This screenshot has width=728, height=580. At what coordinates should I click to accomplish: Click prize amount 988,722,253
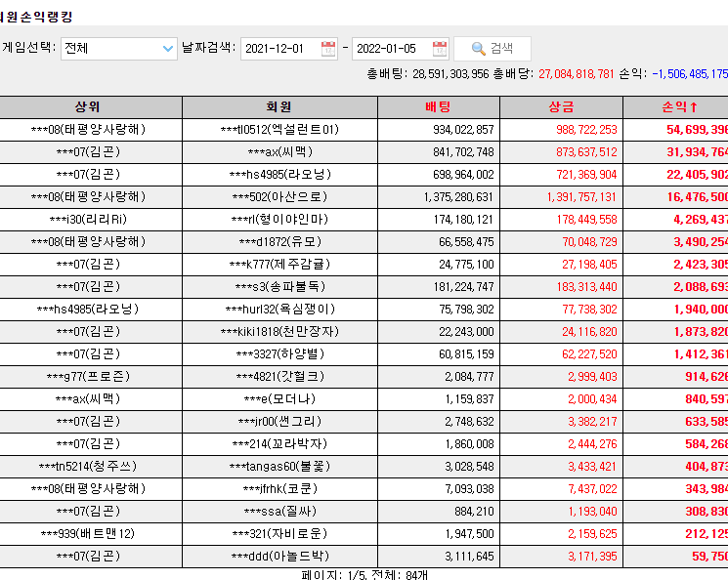pyautogui.click(x=586, y=130)
